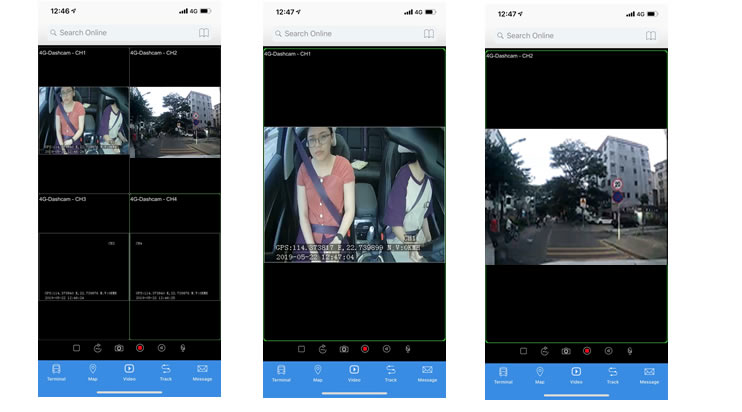The height and width of the screenshot is (412, 742).
Task: Select the dark 4G-Dashcam CH4 feed in the grid
Action: pos(175,266)
